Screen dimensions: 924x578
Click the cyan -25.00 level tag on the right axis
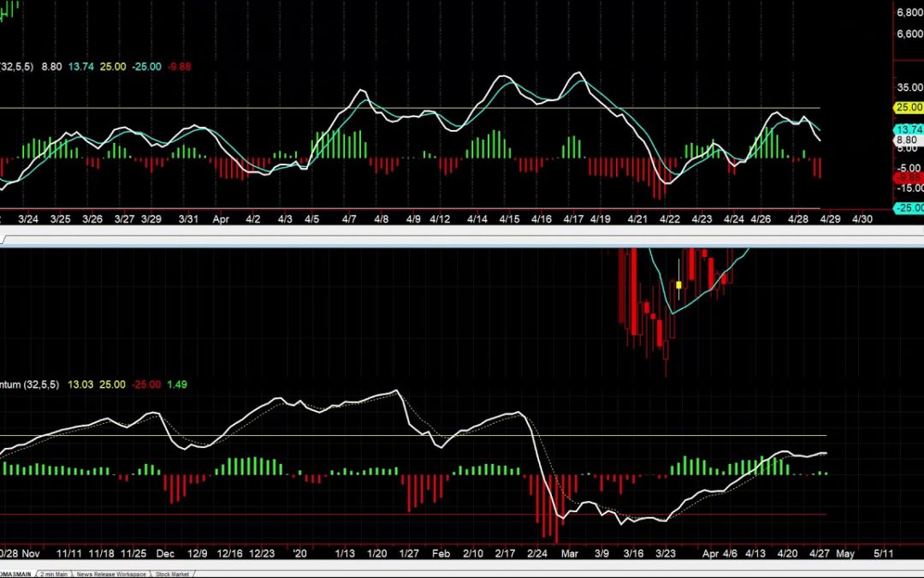pyautogui.click(x=909, y=207)
